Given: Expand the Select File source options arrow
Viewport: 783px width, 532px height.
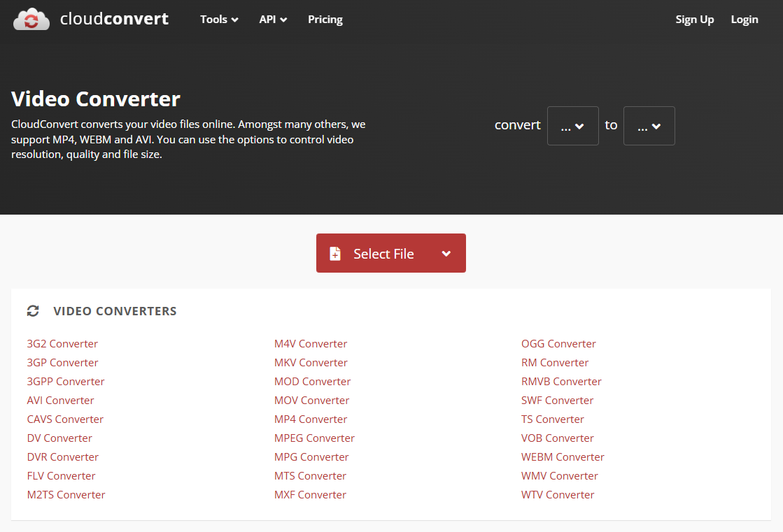Looking at the screenshot, I should (x=446, y=254).
